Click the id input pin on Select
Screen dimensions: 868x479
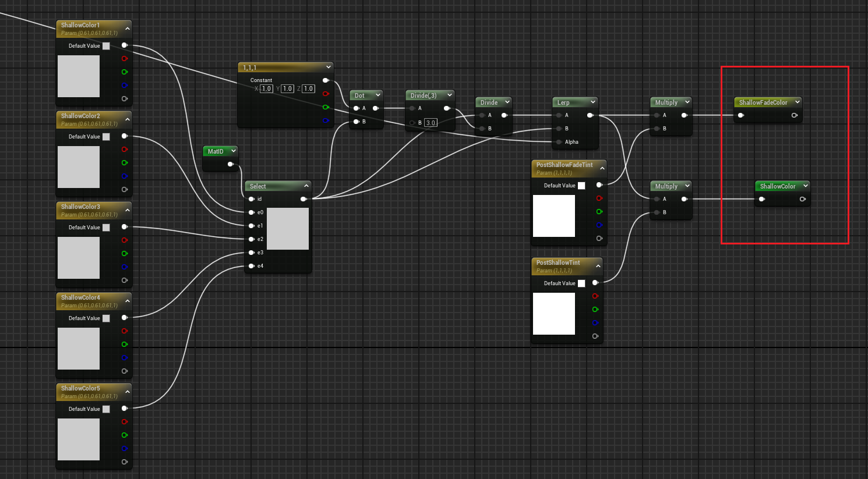tap(252, 199)
